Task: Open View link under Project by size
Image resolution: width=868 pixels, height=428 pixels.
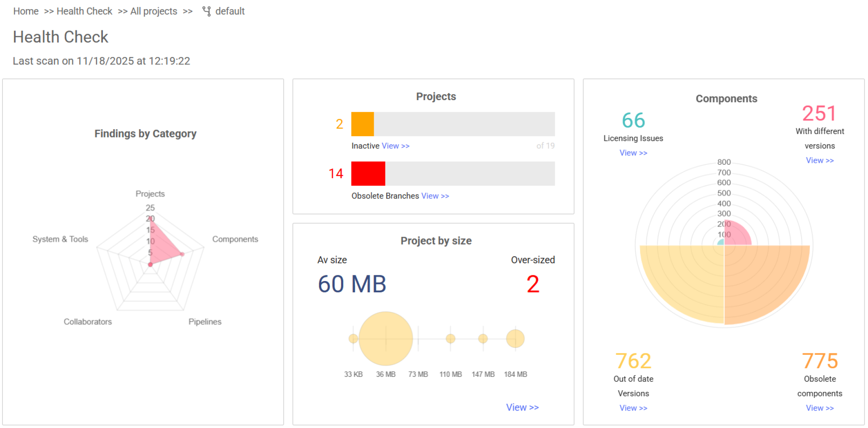Action: point(522,407)
